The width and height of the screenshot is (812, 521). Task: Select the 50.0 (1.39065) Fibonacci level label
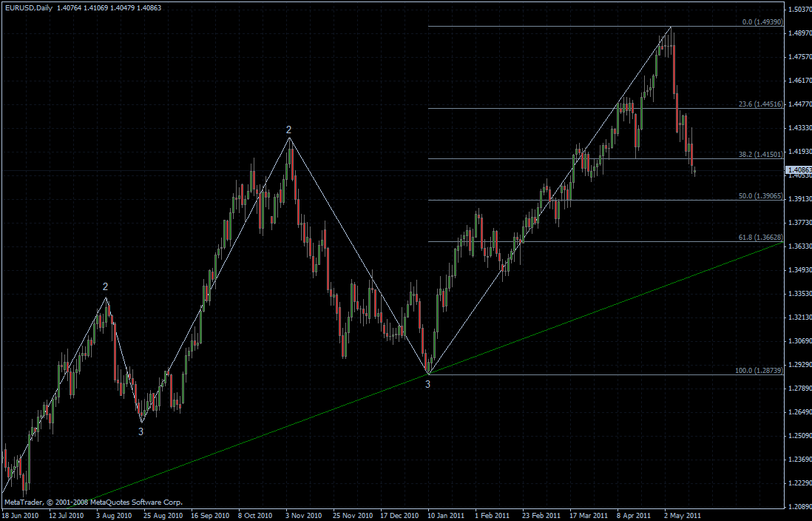(x=761, y=196)
